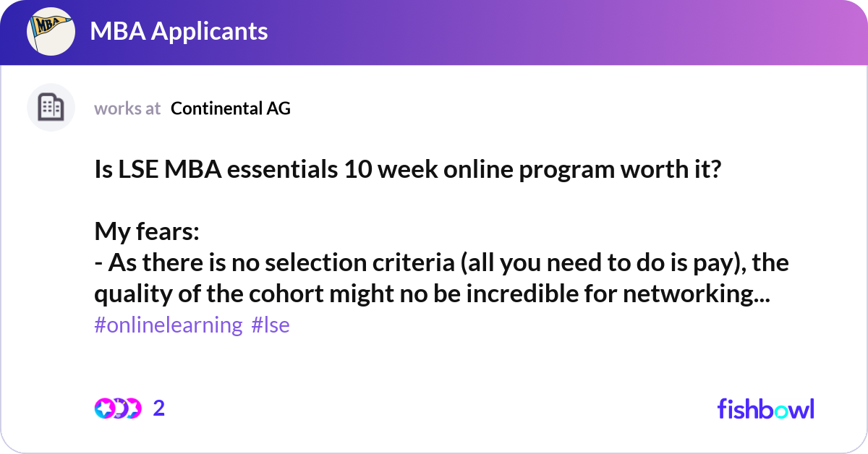Click the MBA pennant bowl avatar
The image size is (868, 454).
click(51, 31)
